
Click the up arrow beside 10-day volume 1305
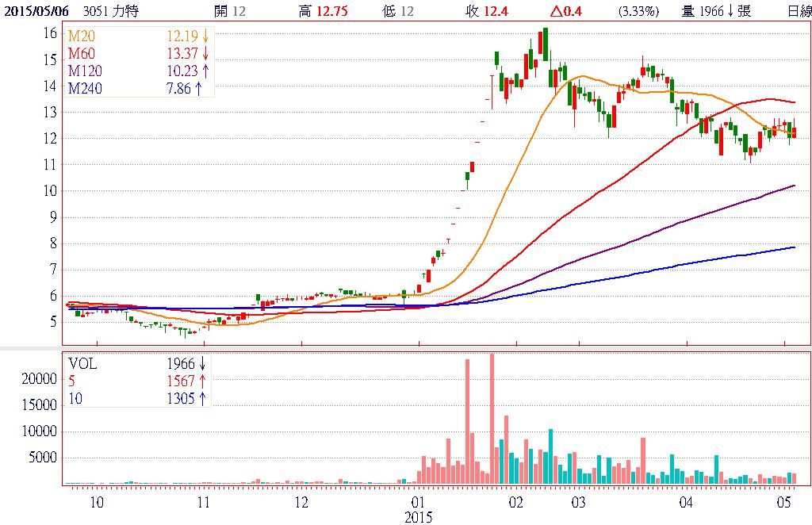coord(202,399)
